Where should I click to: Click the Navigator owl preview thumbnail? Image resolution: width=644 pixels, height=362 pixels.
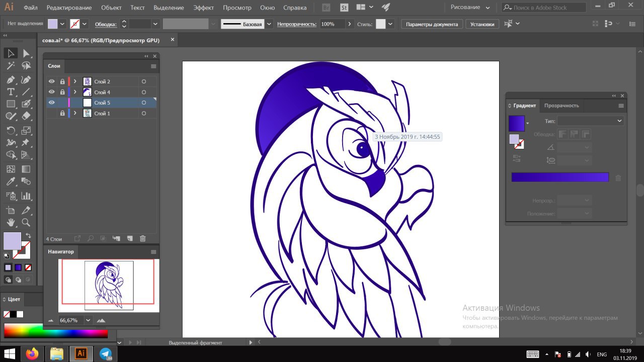pyautogui.click(x=109, y=285)
